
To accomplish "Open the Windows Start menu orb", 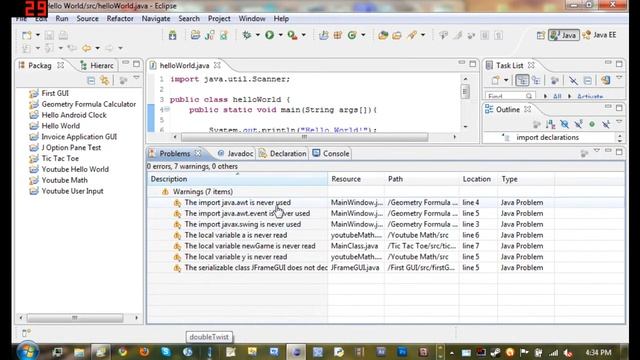I will 28,351.
